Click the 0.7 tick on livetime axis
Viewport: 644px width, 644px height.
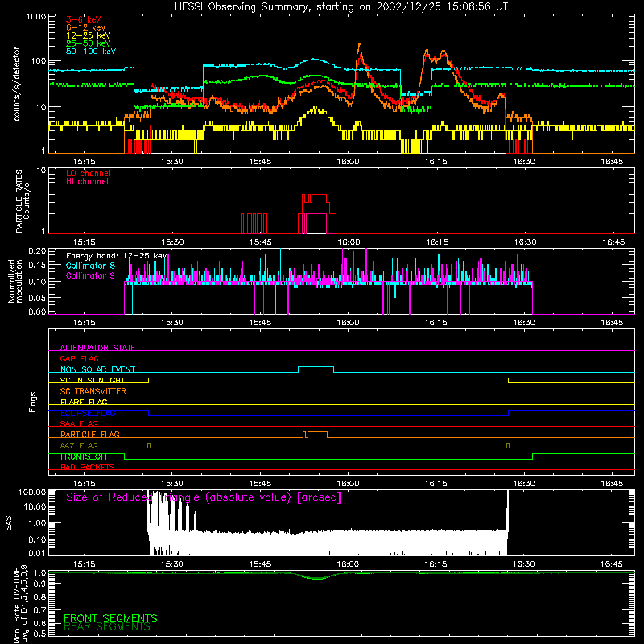tap(39, 610)
